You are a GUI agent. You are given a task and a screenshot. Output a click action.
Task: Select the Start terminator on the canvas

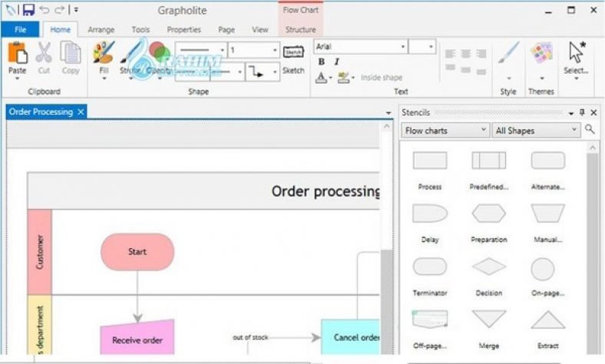click(137, 252)
